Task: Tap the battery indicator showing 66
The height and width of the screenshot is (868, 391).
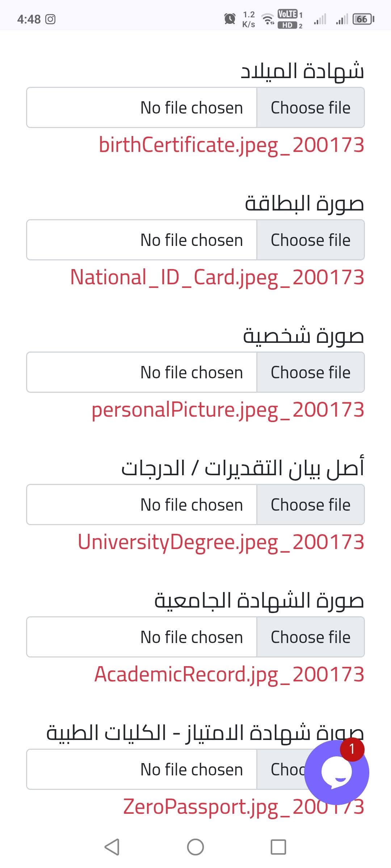Action: (363, 19)
